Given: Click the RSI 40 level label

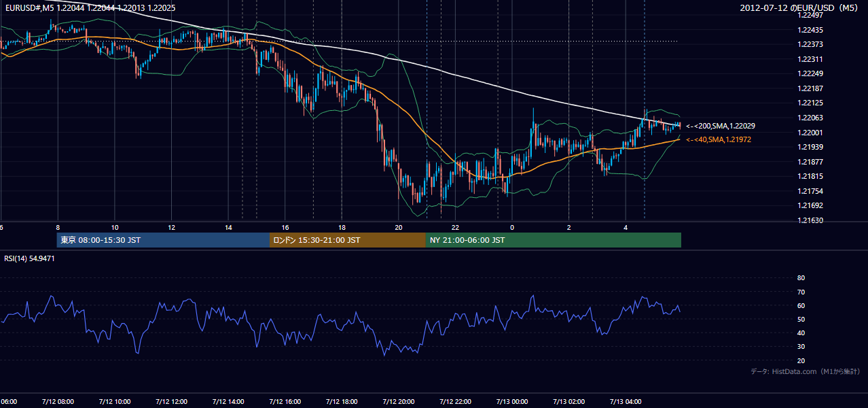Looking at the screenshot, I should [x=801, y=333].
